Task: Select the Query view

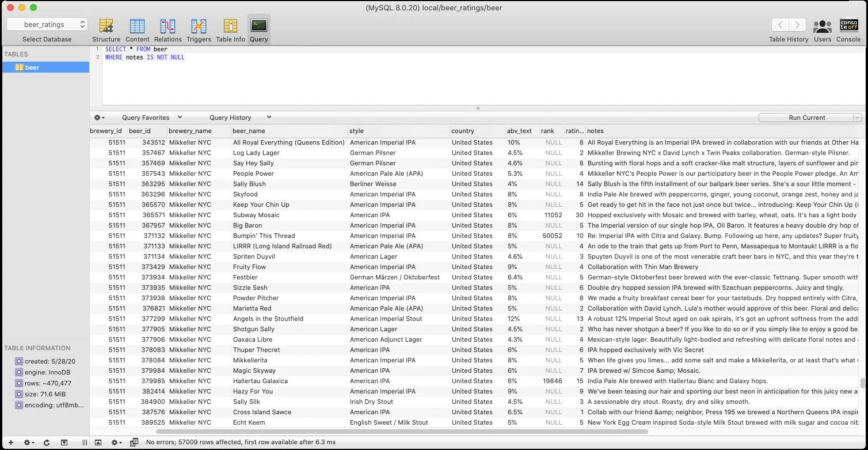Action: pos(259,30)
